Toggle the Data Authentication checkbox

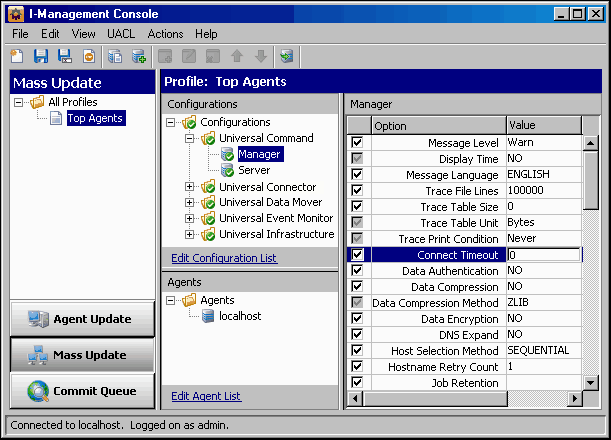[357, 271]
